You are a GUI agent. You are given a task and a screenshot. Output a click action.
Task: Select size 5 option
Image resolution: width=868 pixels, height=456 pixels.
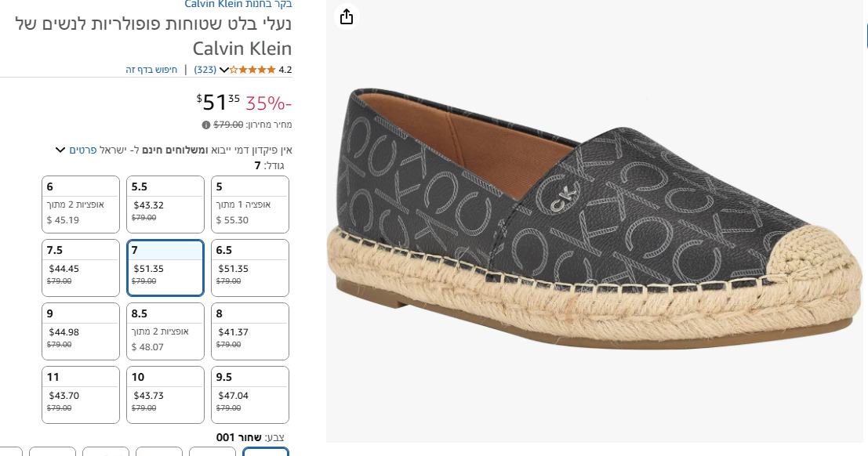coord(250,204)
